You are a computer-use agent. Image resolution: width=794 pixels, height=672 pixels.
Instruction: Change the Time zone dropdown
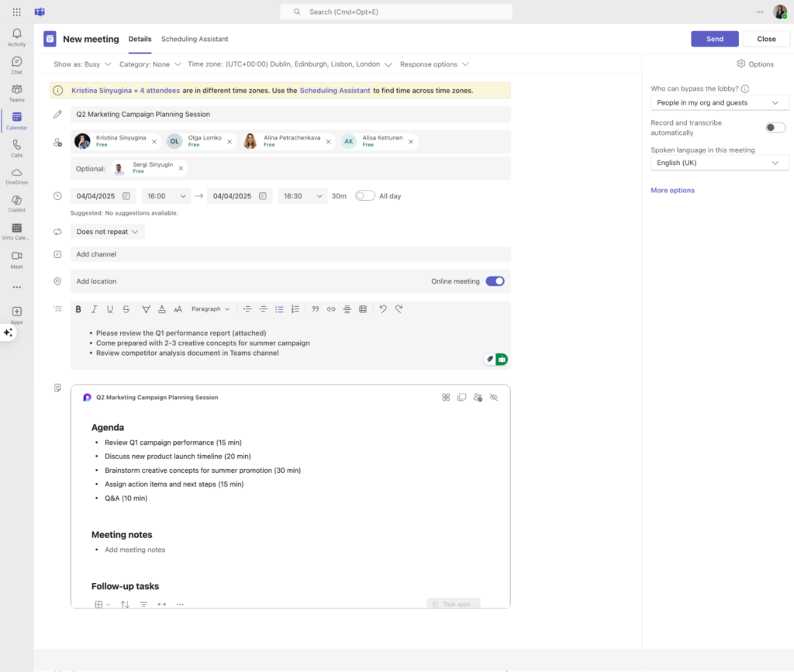290,64
